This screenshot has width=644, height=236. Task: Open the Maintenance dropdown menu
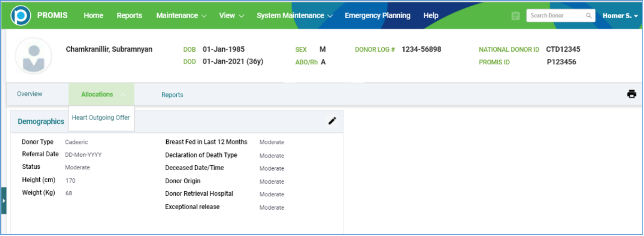[181, 16]
